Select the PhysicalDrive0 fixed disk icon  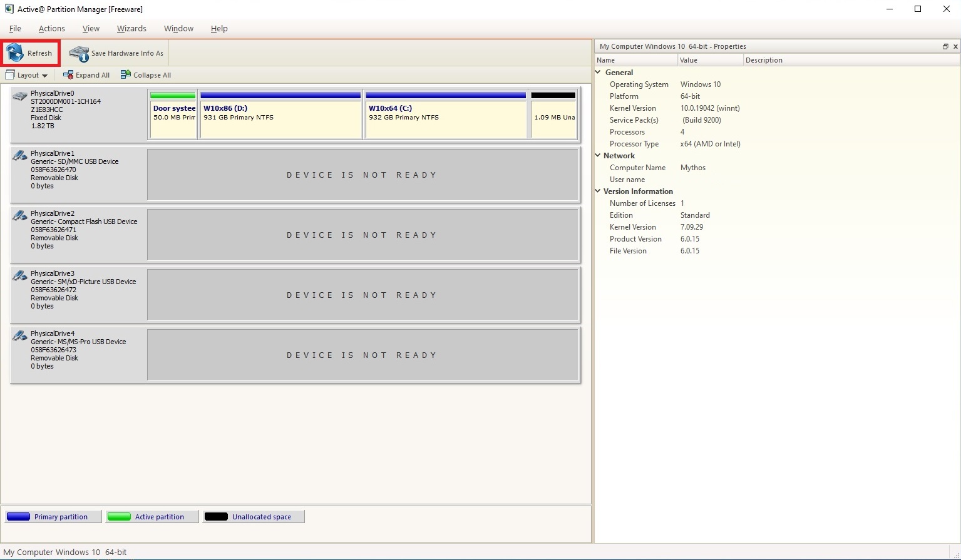pos(20,96)
